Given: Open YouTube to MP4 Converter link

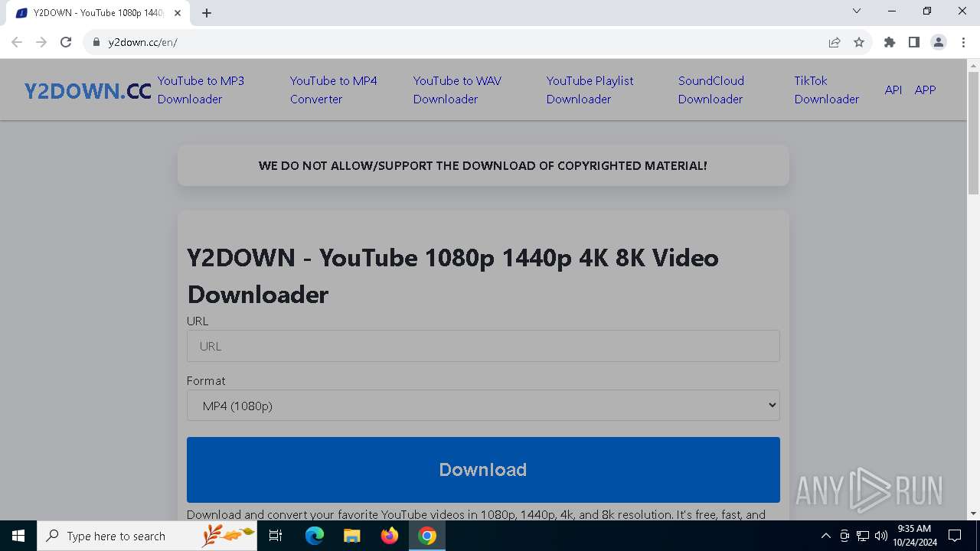Looking at the screenshot, I should coord(333,90).
